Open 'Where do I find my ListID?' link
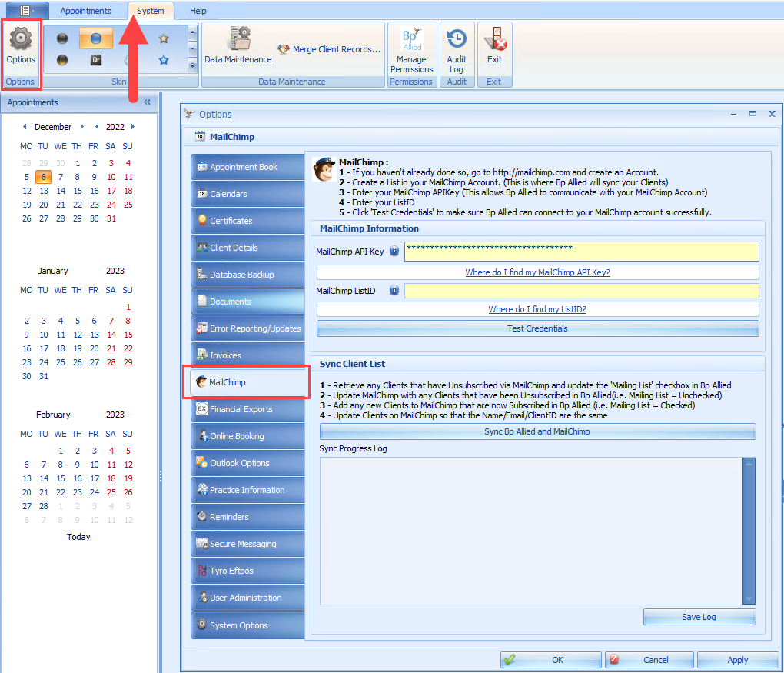The height and width of the screenshot is (673, 784). tap(537, 309)
